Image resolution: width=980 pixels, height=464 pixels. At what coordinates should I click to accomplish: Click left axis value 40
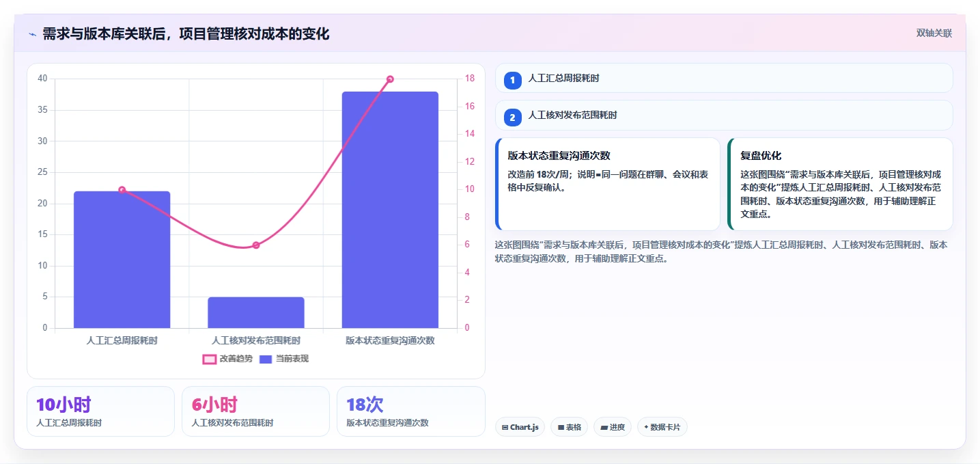[42, 79]
